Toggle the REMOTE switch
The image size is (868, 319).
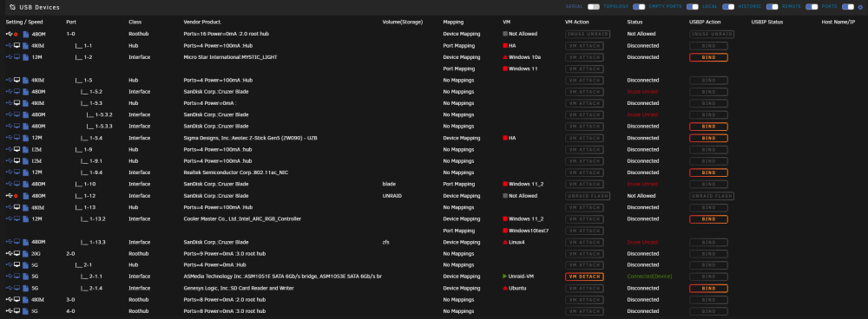812,7
